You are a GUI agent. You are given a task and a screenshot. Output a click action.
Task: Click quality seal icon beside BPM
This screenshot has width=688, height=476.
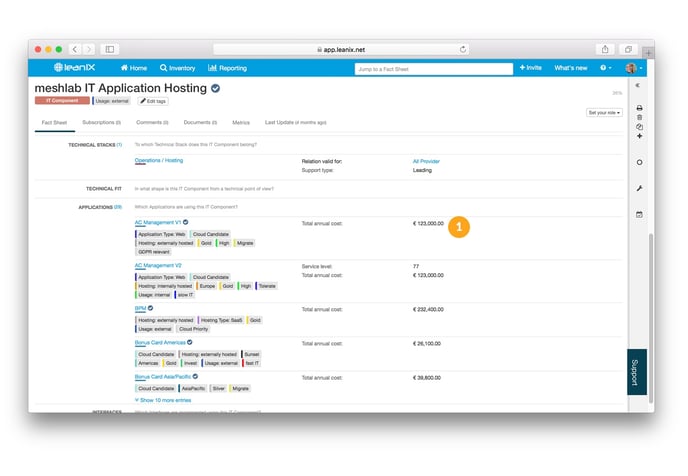(150, 308)
